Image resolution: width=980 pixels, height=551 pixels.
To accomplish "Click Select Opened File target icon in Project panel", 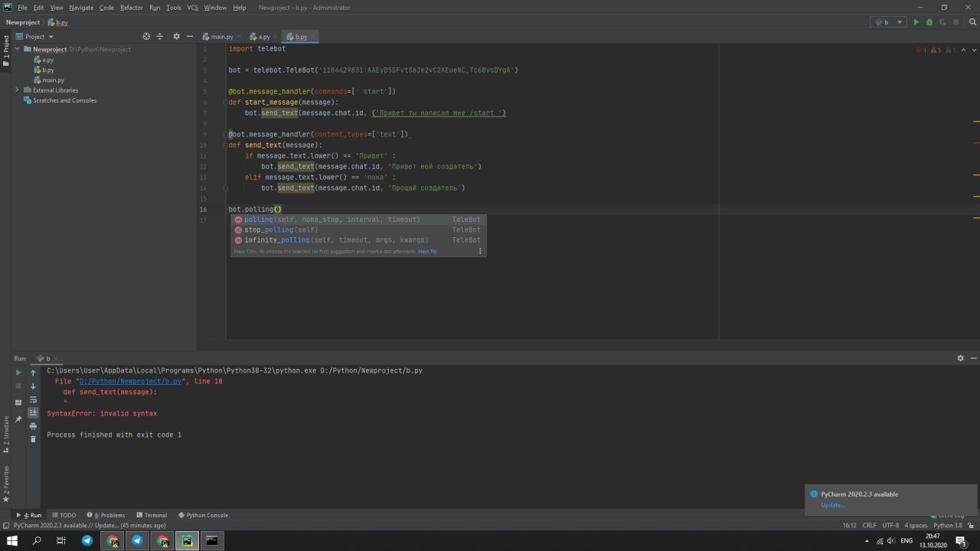I will [x=146, y=36].
